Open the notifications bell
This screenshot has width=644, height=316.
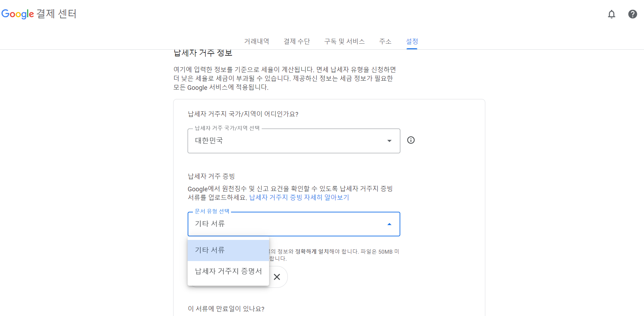click(612, 14)
